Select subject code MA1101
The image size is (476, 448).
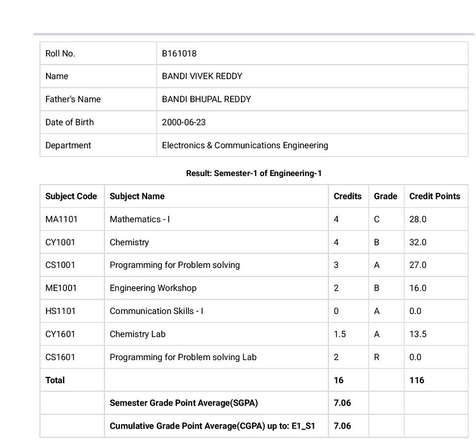61,219
